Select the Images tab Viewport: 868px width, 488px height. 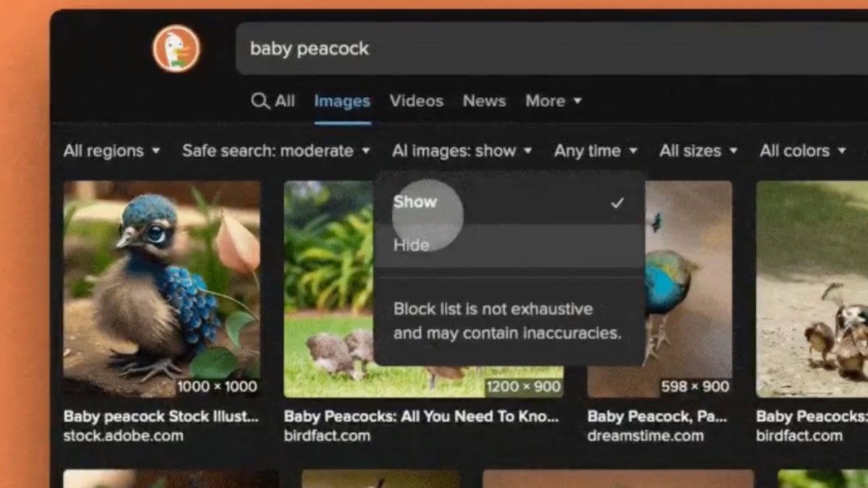[x=342, y=101]
